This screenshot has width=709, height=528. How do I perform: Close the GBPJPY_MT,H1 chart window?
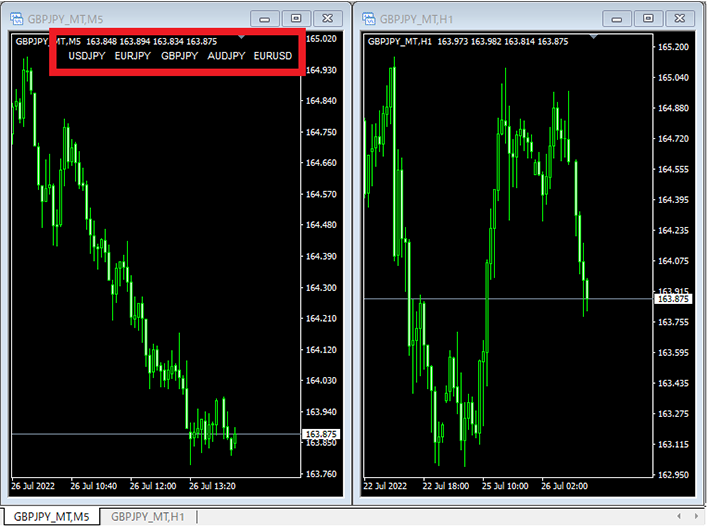[680, 19]
